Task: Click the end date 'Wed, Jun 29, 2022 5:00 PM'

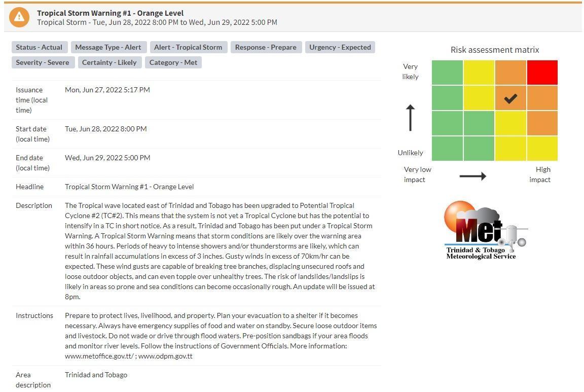Action: [x=107, y=158]
